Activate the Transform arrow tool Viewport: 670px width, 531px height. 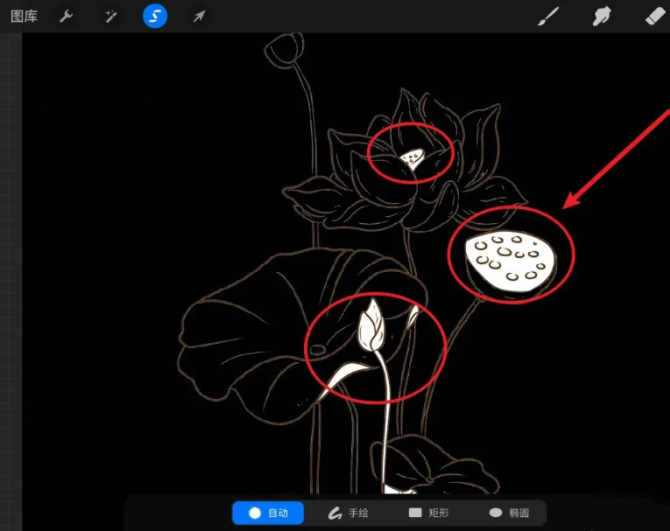tap(199, 16)
